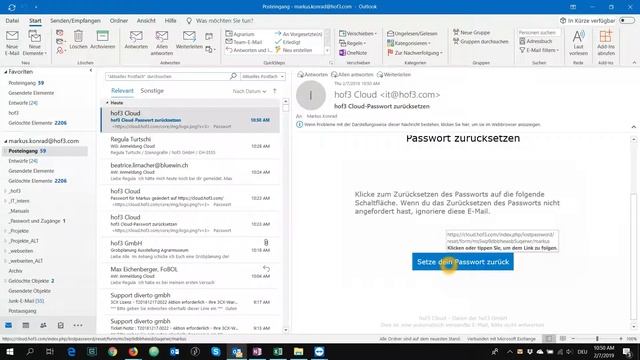
Task: Open the Nach Datum sort dropdown
Action: 249,91
